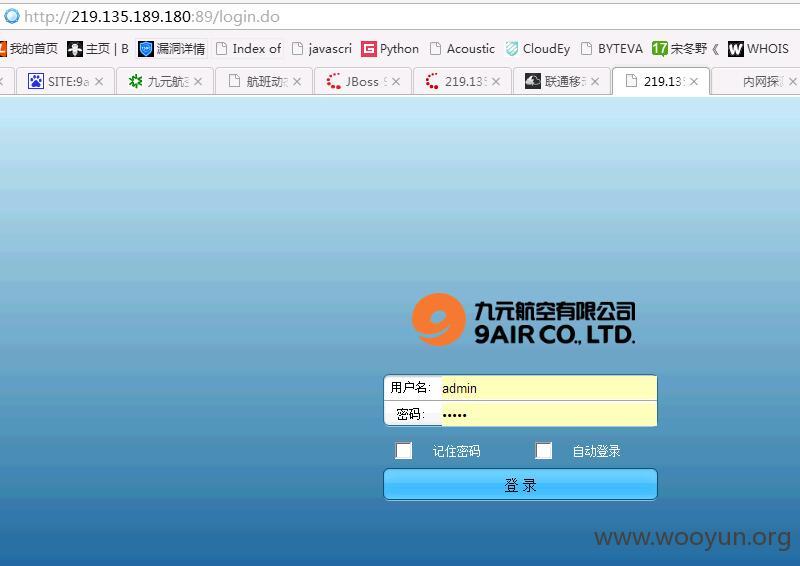Open the 漏洞详情 bookmark

coord(172,48)
